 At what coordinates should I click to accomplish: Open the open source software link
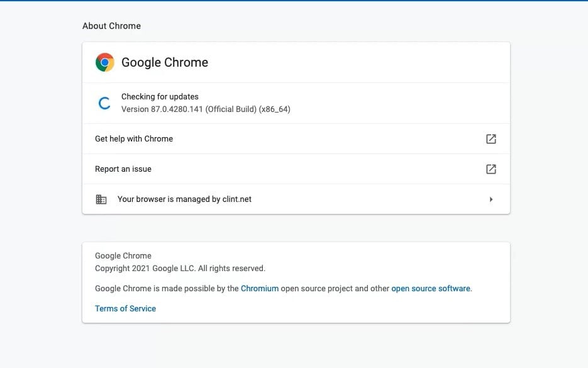[x=431, y=289]
